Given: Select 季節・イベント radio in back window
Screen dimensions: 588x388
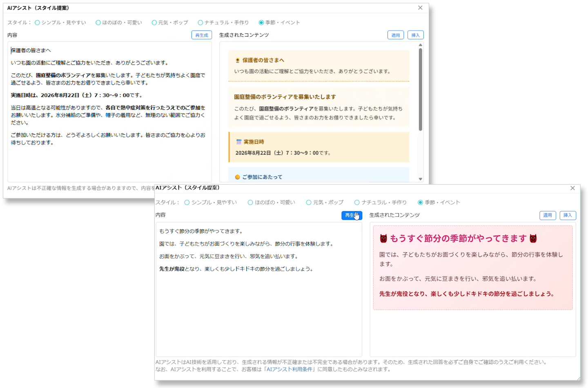Looking at the screenshot, I should click(x=261, y=22).
